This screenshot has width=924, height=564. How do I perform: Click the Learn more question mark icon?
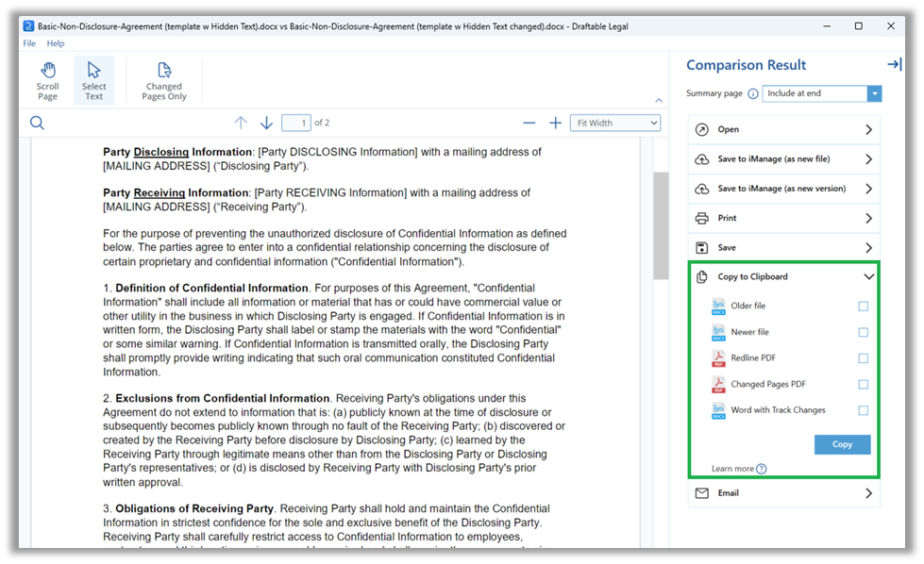click(x=762, y=469)
